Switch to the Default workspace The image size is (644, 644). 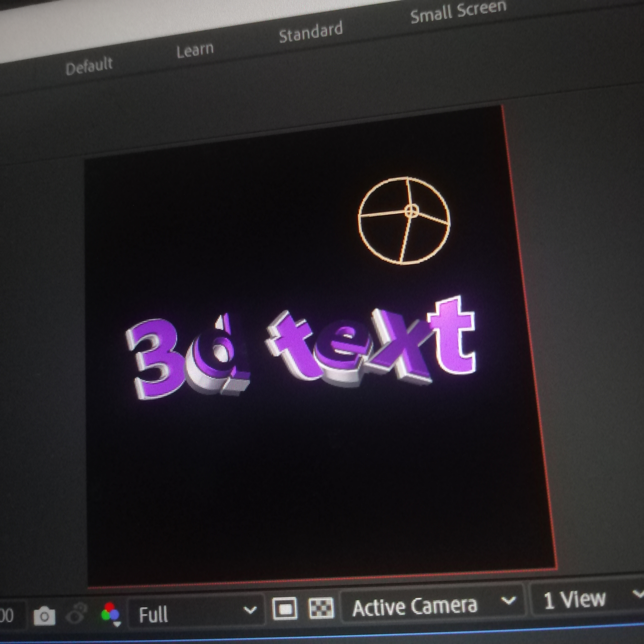[x=89, y=67]
